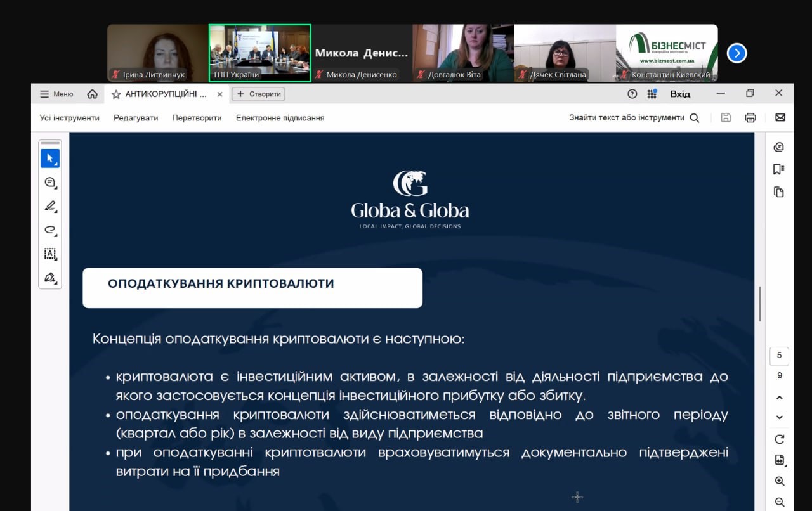Viewport: 812px width, 511px height.
Task: Show more participants with the blue arrow
Action: tap(737, 53)
